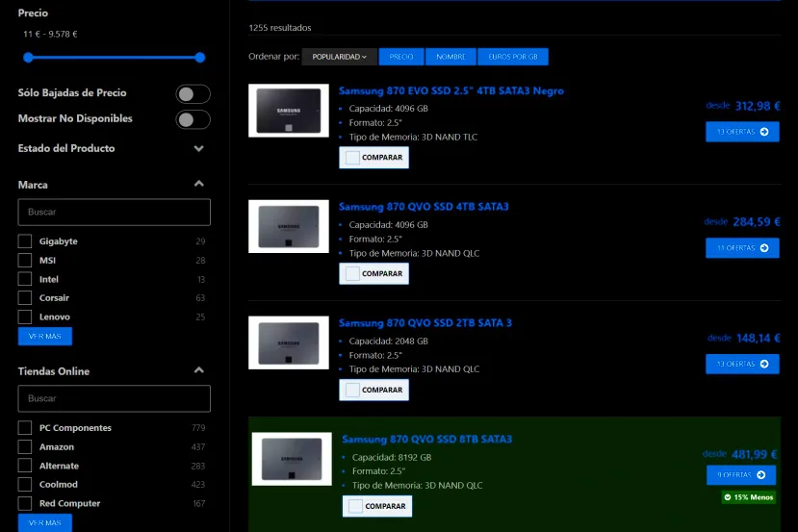The image size is (798, 532).
Task: Select the Amazon store checkbox
Action: tap(25, 447)
